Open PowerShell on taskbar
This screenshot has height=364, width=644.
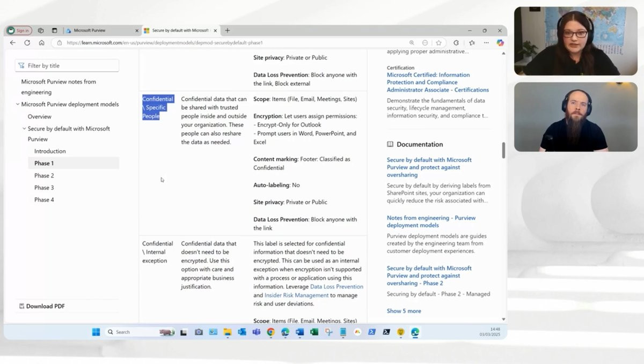tap(371, 332)
